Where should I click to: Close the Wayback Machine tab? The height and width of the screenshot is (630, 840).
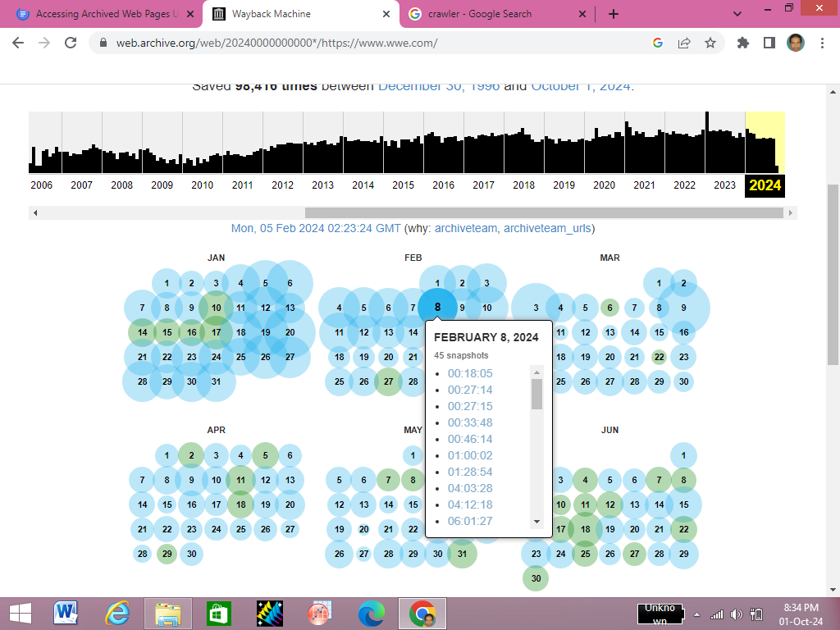click(386, 14)
